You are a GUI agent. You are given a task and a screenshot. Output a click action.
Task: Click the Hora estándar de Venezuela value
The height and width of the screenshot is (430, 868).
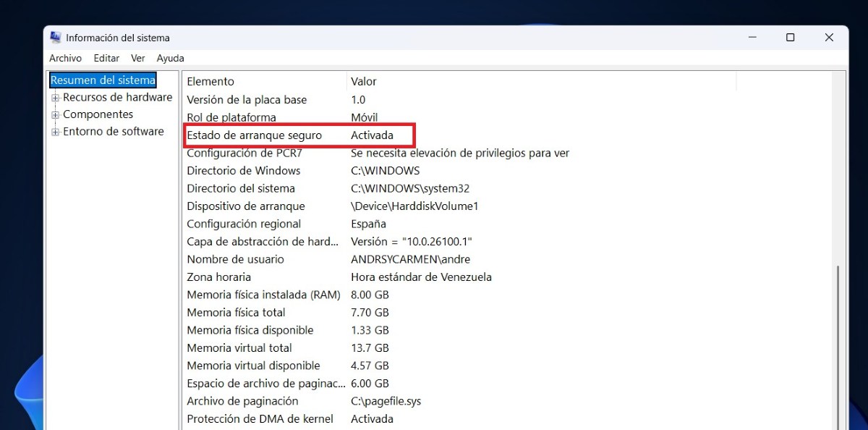coord(421,277)
